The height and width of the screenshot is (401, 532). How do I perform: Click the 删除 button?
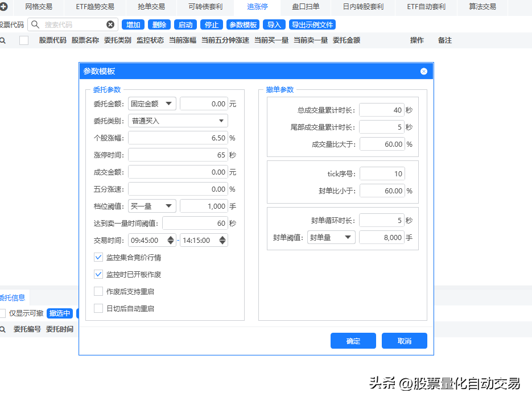(159, 25)
